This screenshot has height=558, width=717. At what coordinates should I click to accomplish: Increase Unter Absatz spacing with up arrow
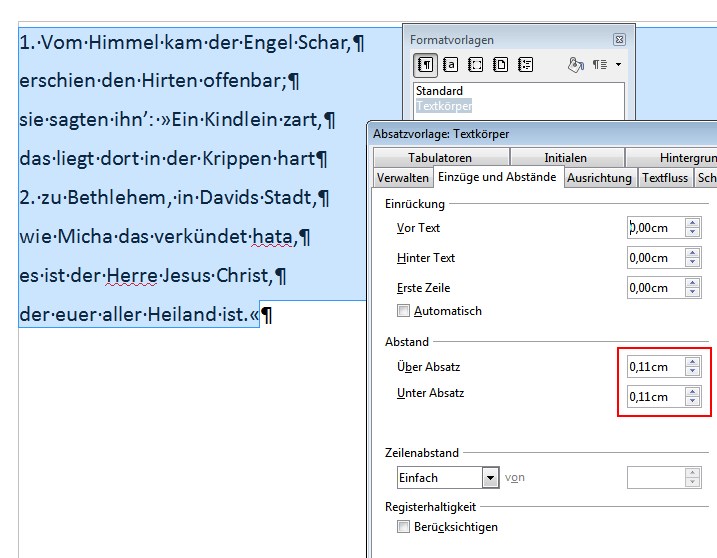(693, 392)
